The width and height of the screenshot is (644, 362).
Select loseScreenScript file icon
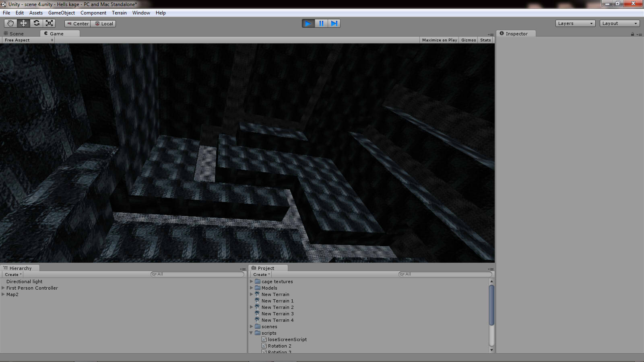[264, 339]
